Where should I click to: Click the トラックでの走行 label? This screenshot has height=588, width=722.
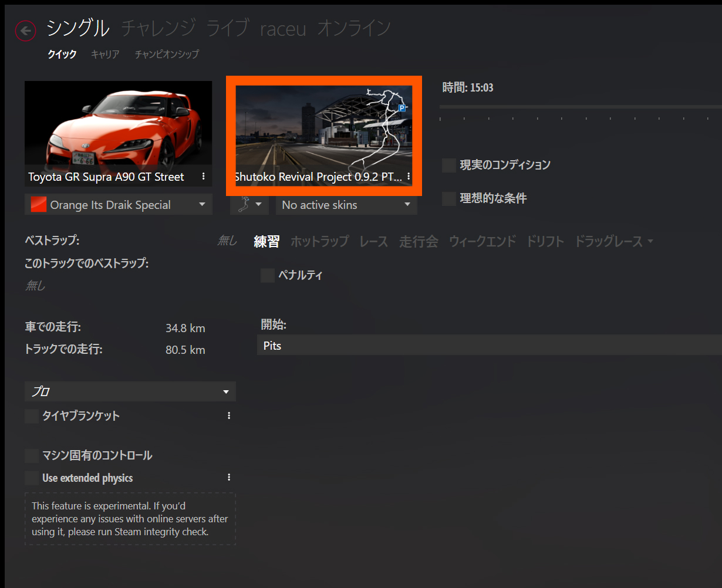tap(63, 349)
